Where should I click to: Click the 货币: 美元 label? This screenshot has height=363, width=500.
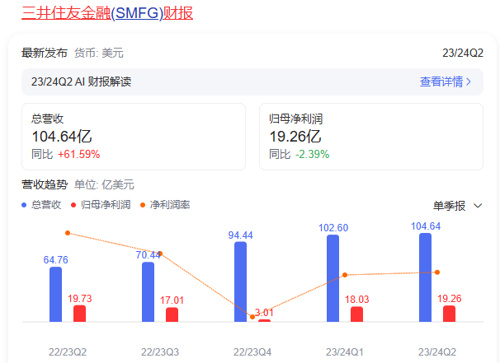point(99,53)
